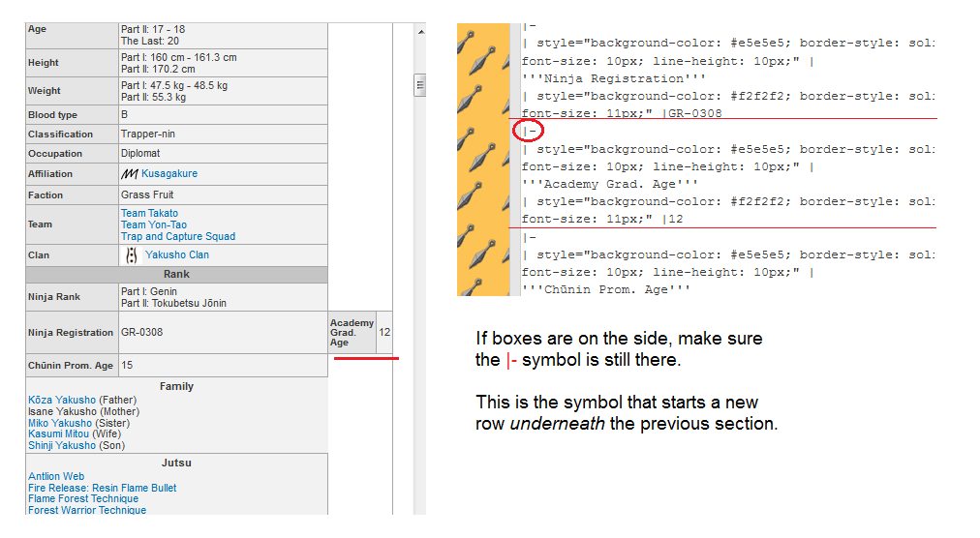Image resolution: width=980 pixels, height=538 pixels.
Task: Click the Kusagakure village symbol icon
Action: click(130, 174)
